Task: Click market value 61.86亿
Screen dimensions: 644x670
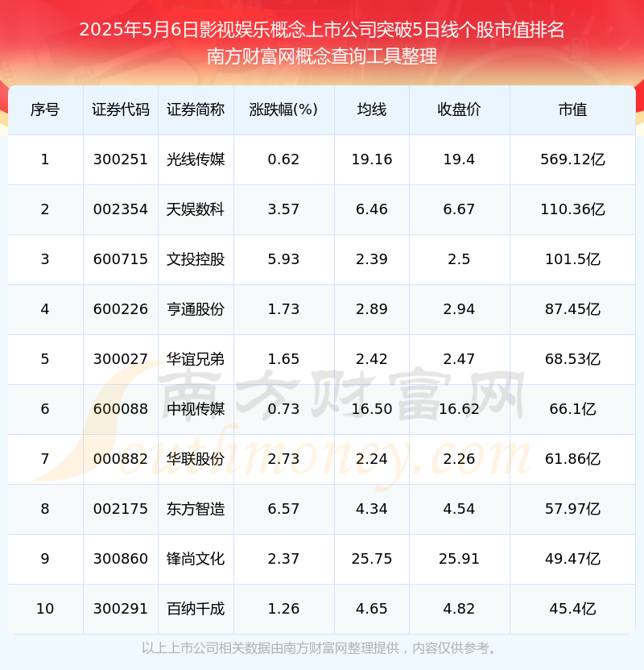Action: pyautogui.click(x=572, y=459)
